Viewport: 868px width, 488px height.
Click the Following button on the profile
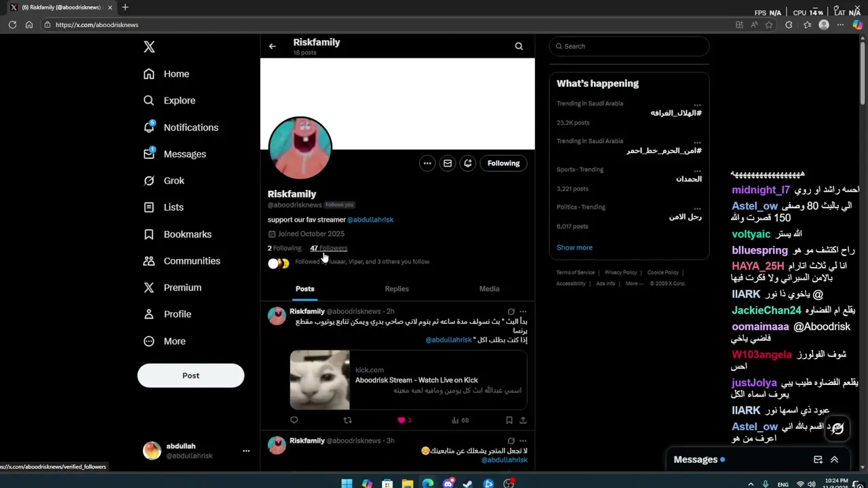tap(503, 163)
